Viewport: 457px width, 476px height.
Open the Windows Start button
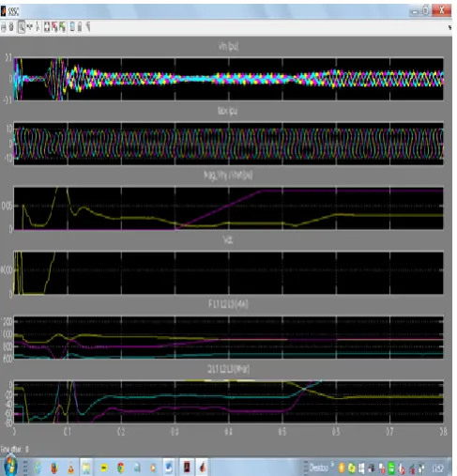tap(9, 467)
